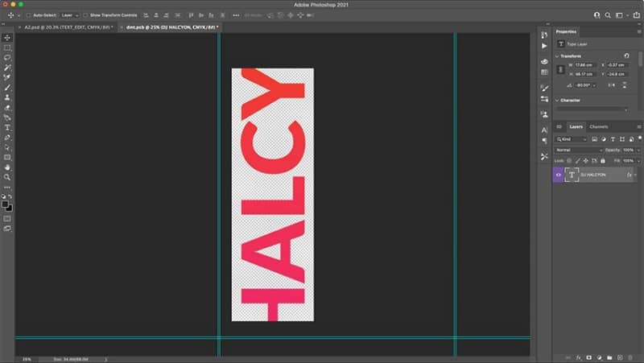Open the three-dots more options button
This screenshot has height=363, width=644.
click(236, 15)
